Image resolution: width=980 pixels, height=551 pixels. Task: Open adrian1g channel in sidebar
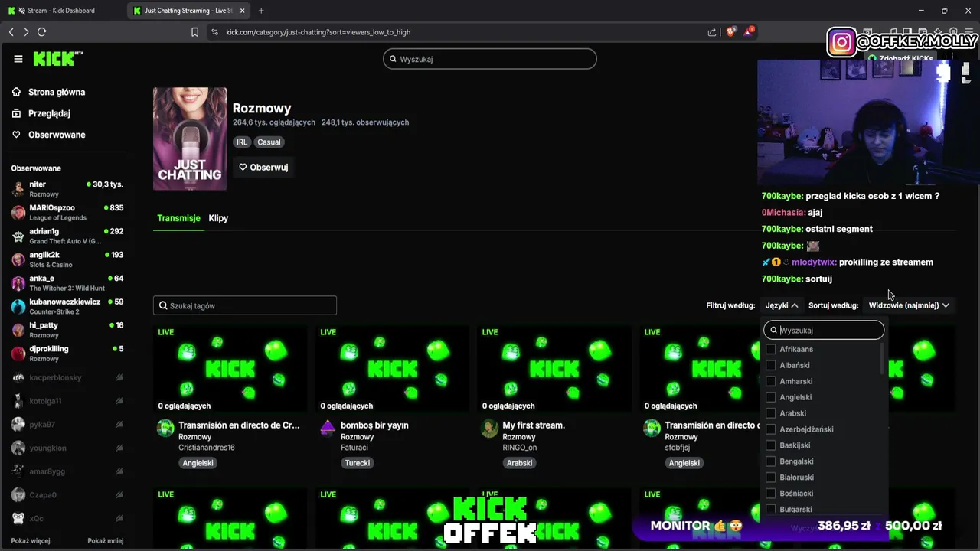coord(67,236)
